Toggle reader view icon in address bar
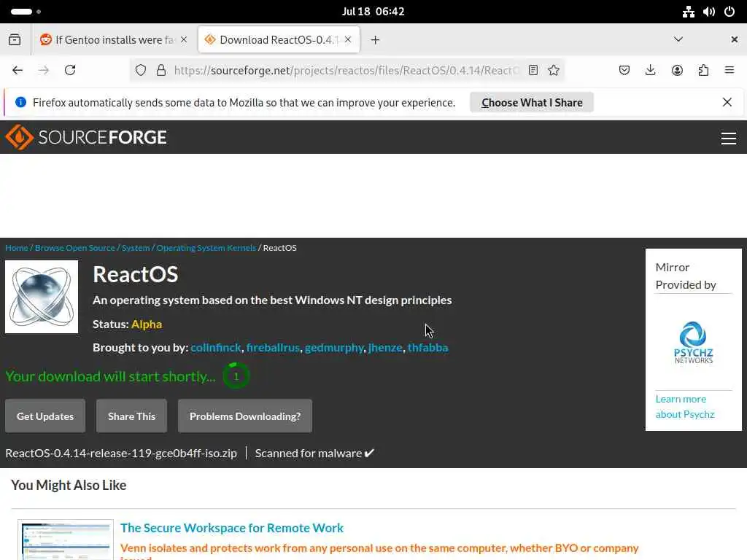This screenshot has height=560, width=747. tap(533, 71)
